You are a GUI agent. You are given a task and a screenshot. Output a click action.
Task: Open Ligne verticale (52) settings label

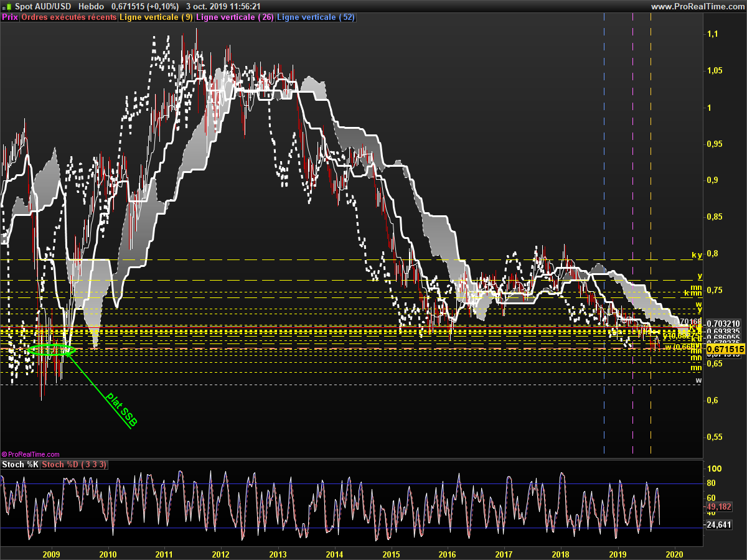tap(316, 17)
